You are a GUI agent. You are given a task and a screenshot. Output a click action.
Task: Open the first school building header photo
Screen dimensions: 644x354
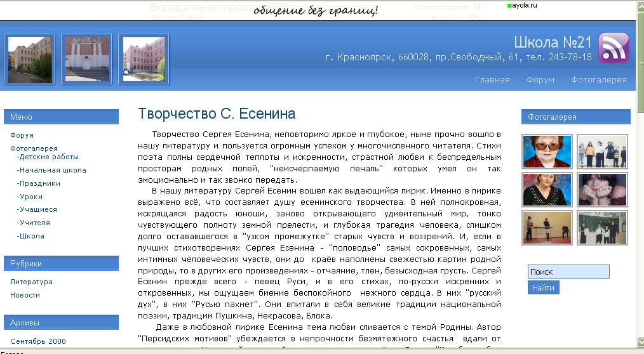tap(30, 60)
